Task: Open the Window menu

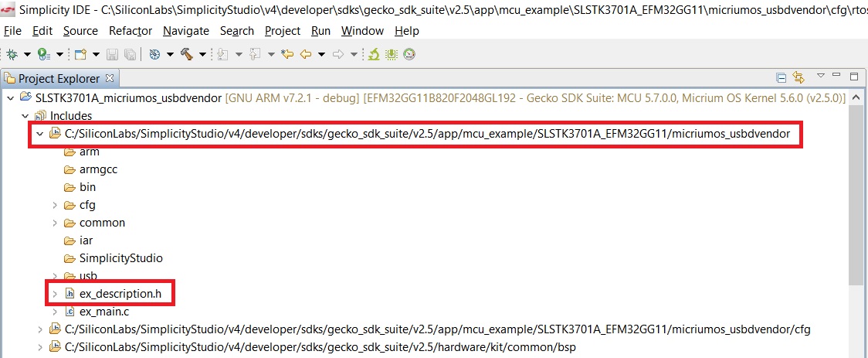Action: (362, 31)
